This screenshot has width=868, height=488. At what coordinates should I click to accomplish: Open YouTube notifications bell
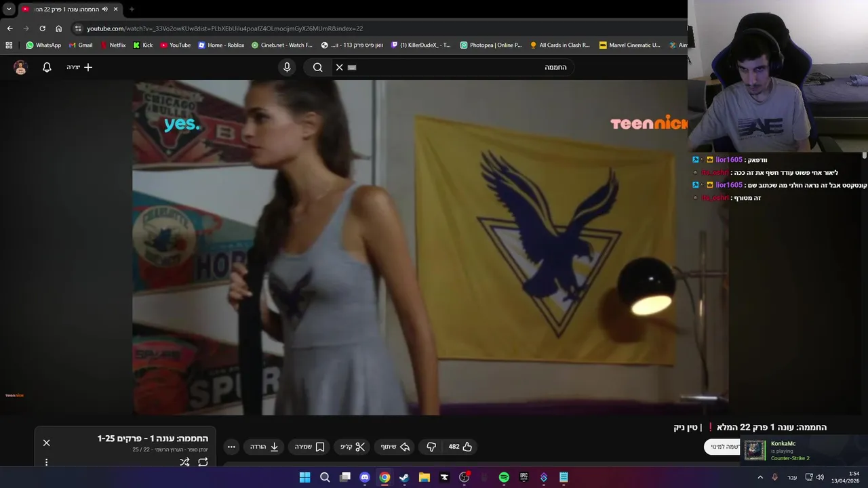(47, 67)
